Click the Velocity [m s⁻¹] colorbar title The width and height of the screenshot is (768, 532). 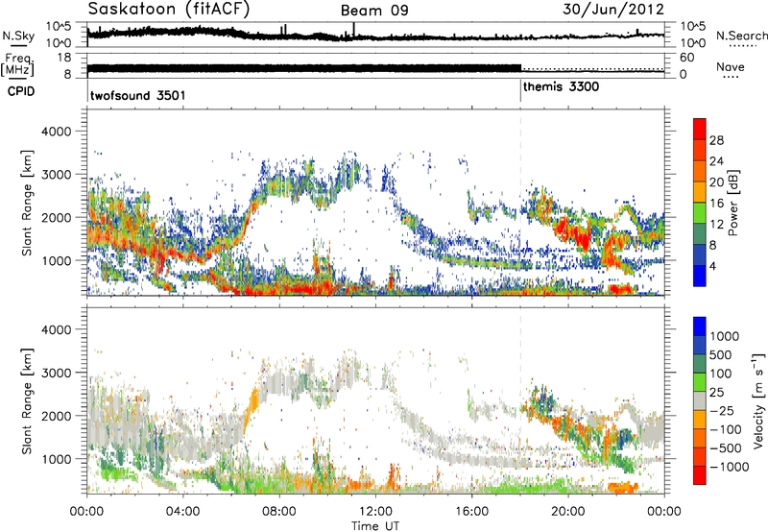pos(758,400)
